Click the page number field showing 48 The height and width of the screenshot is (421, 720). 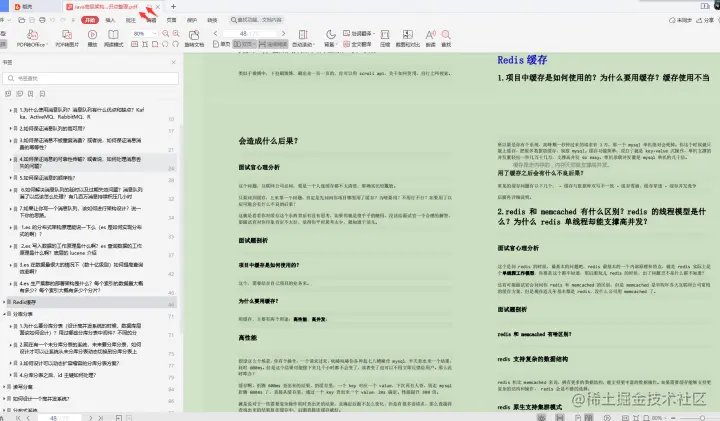click(249, 34)
